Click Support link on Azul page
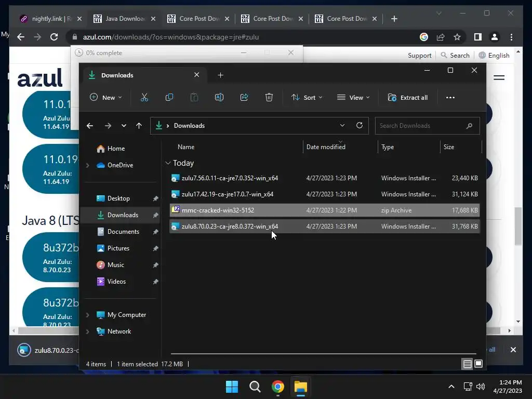Image resolution: width=532 pixels, height=399 pixels. coord(419,55)
